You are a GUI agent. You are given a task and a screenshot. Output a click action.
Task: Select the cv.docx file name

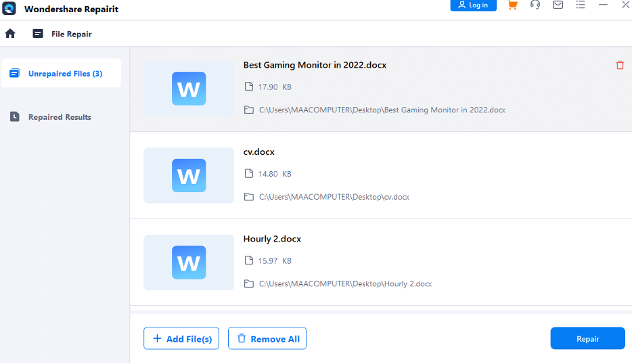click(x=258, y=152)
